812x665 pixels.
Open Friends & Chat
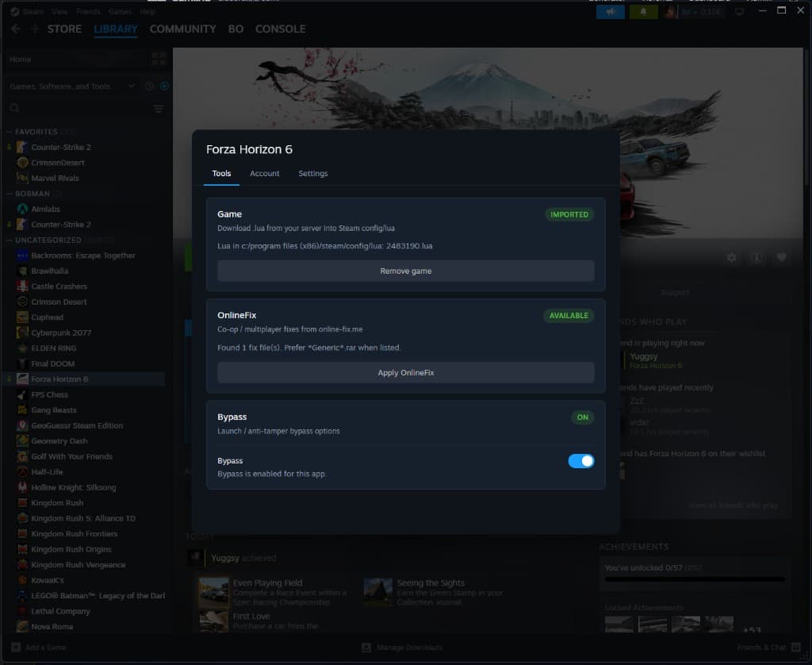(769, 648)
